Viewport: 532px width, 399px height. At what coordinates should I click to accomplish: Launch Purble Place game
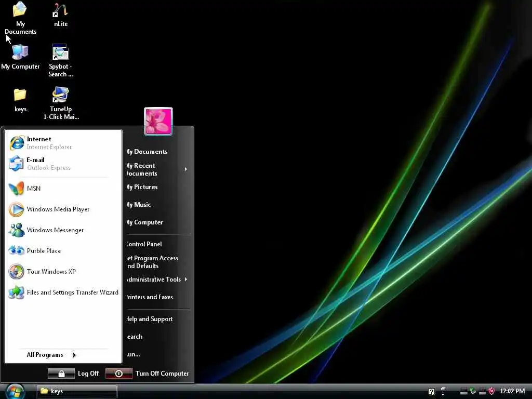coord(64,251)
